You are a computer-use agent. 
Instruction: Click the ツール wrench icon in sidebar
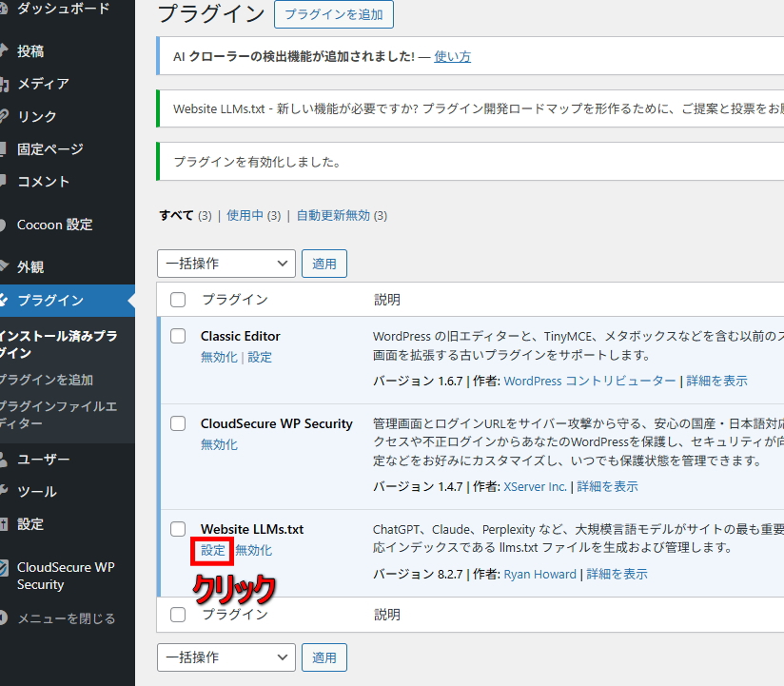[x=4, y=492]
